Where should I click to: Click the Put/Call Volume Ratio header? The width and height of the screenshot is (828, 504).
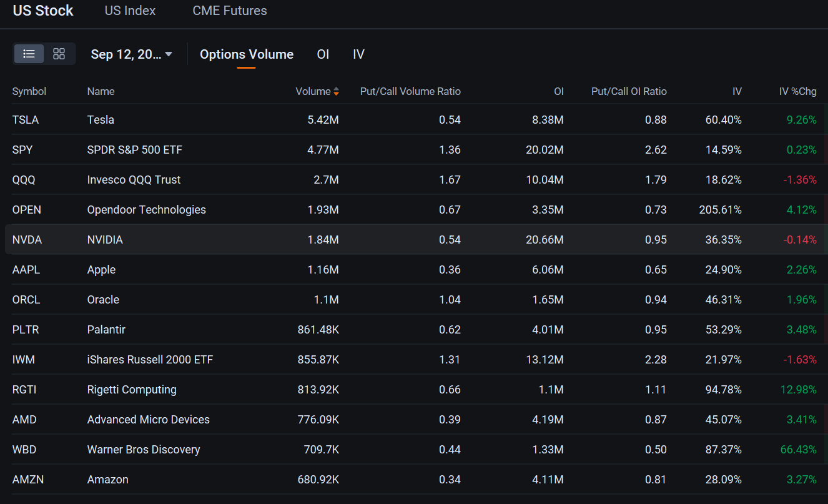click(410, 92)
